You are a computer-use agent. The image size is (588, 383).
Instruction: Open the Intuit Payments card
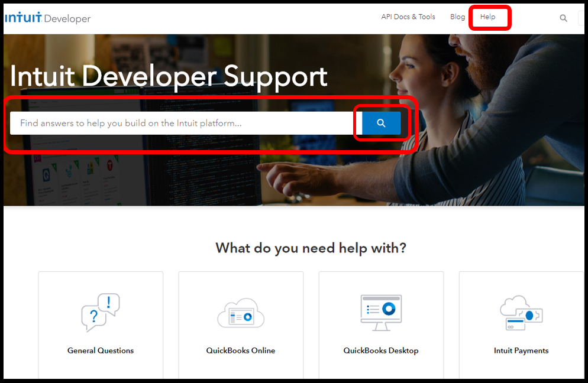coord(522,324)
